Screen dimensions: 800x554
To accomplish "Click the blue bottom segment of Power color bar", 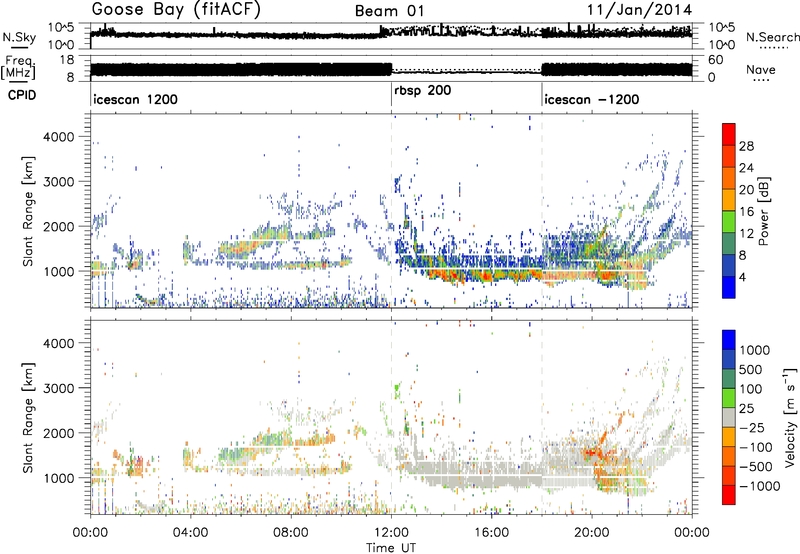I will click(x=729, y=287).
